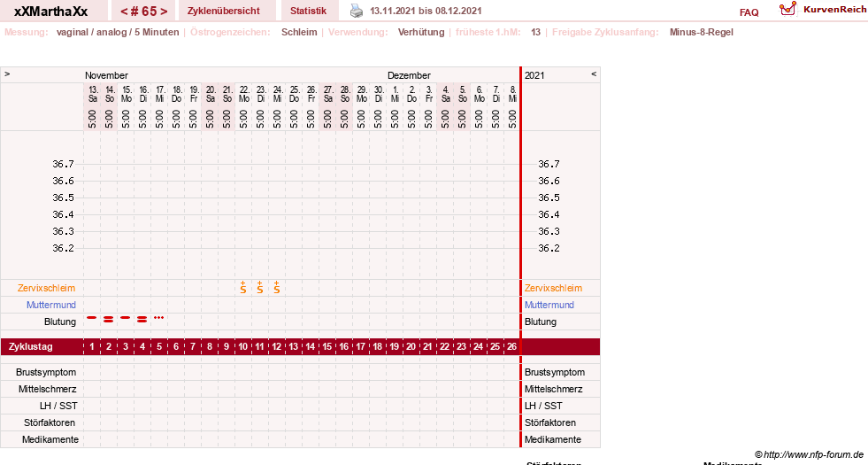This screenshot has height=465, width=868.
Task: Click the 2021 year label
Action: (x=534, y=75)
